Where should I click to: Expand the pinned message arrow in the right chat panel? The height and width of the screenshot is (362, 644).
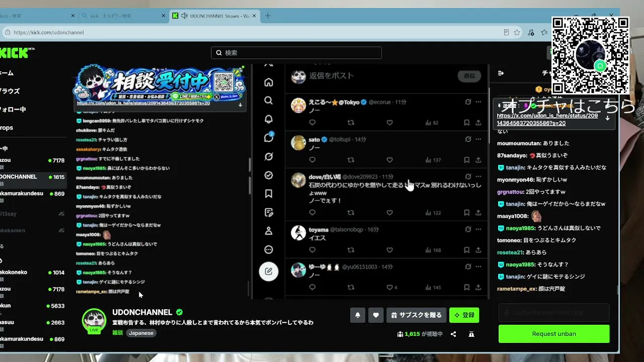pyautogui.click(x=607, y=118)
